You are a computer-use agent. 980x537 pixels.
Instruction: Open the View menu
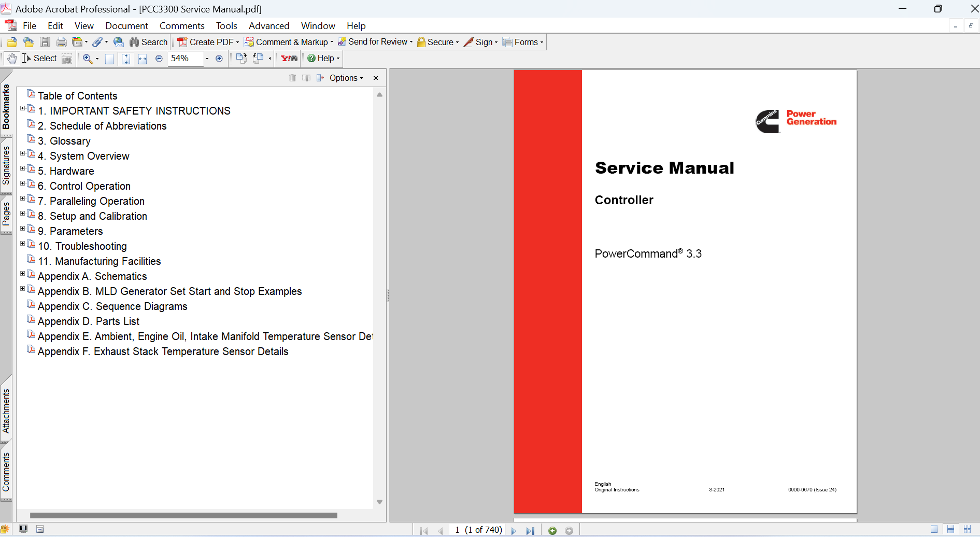pos(84,25)
